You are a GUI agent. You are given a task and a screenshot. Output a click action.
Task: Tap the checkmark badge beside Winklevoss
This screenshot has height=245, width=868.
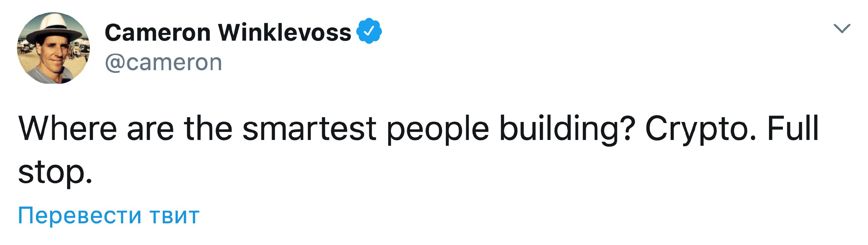tap(369, 32)
